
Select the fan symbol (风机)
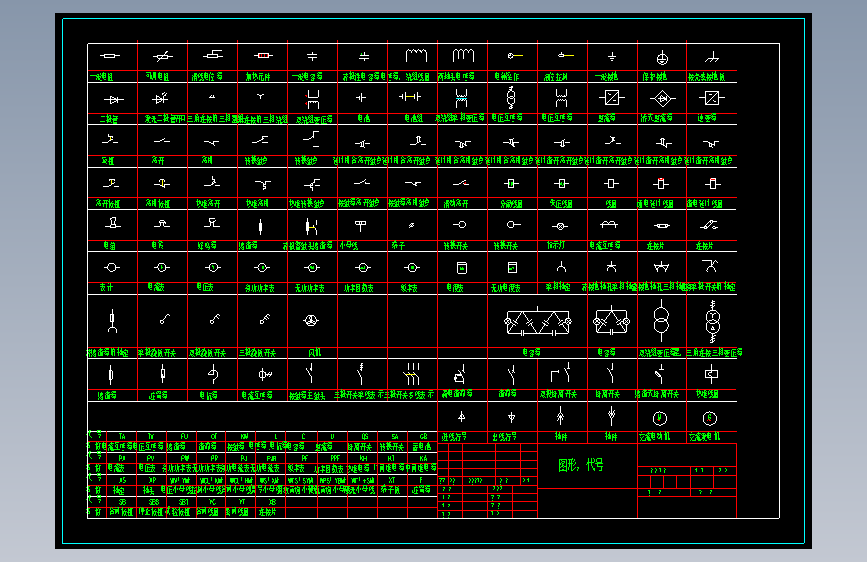point(311,320)
